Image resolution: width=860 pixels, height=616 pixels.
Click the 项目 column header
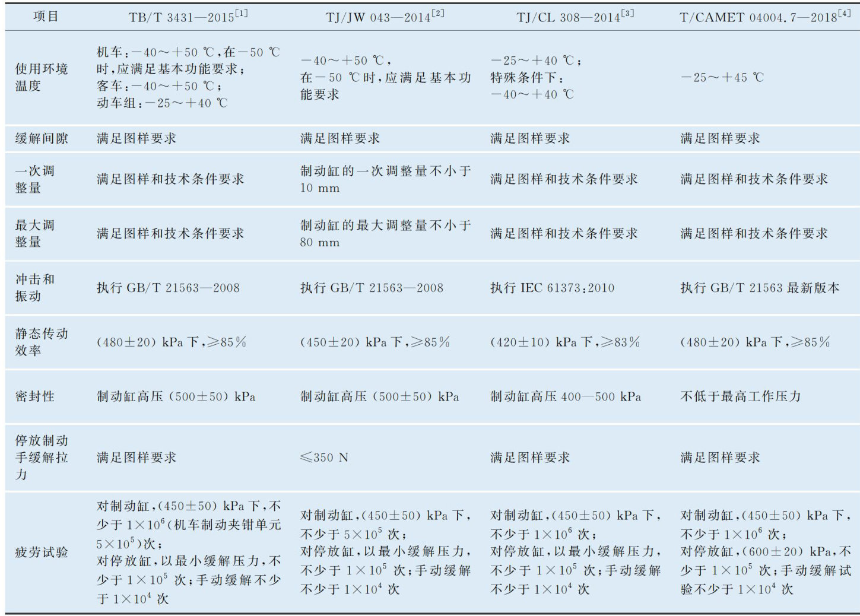coord(46,17)
